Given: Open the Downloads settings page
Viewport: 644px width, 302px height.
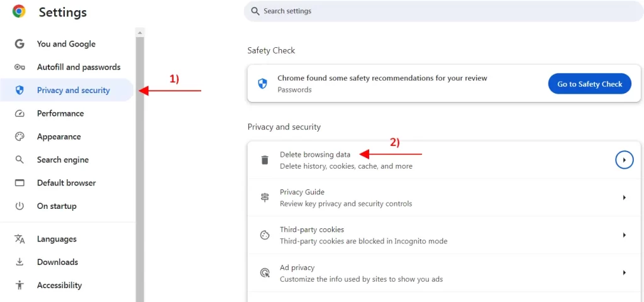Looking at the screenshot, I should [x=57, y=262].
